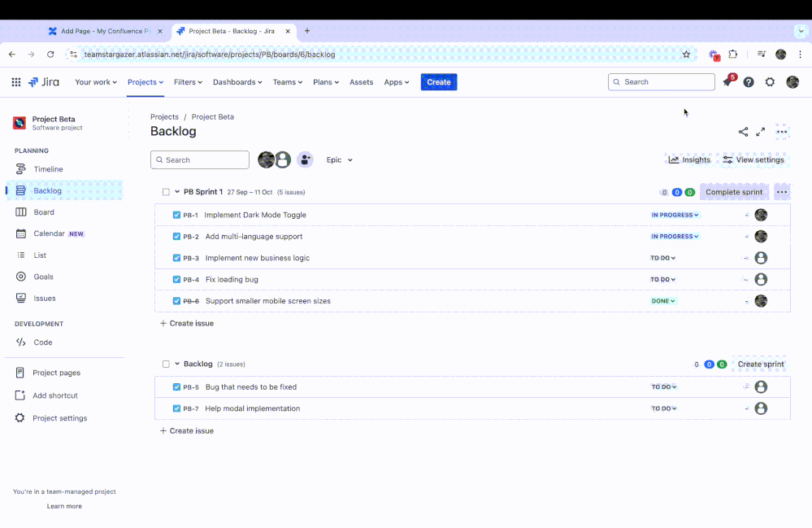Click the task icon on PB-5
Viewport: 812px width, 528px height.
[x=176, y=386]
